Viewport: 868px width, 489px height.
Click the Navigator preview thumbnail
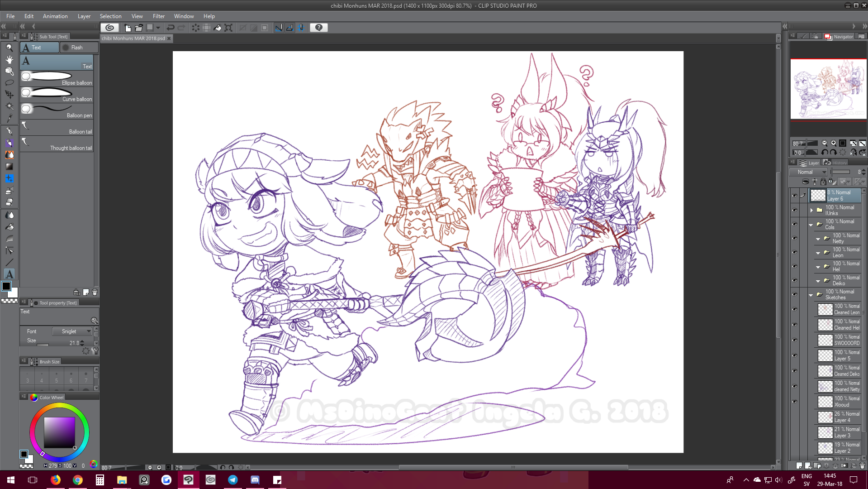click(x=829, y=89)
